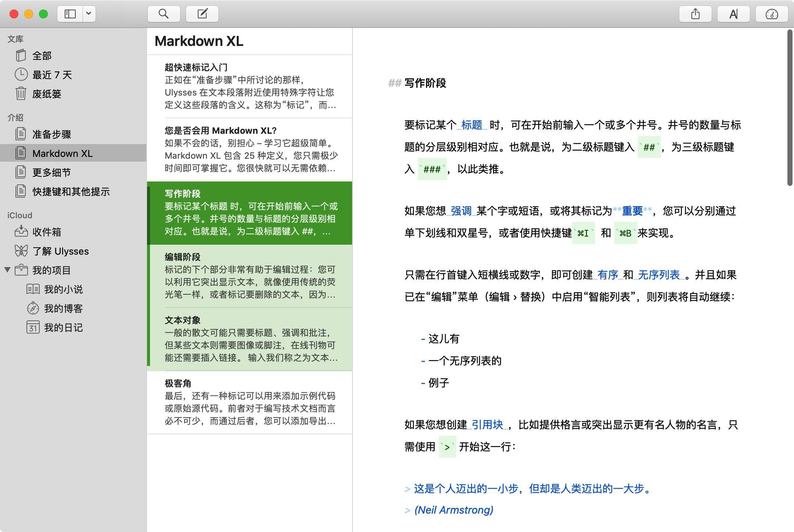Open the statistics dashboard gauge icon
794x532 pixels.
(772, 14)
